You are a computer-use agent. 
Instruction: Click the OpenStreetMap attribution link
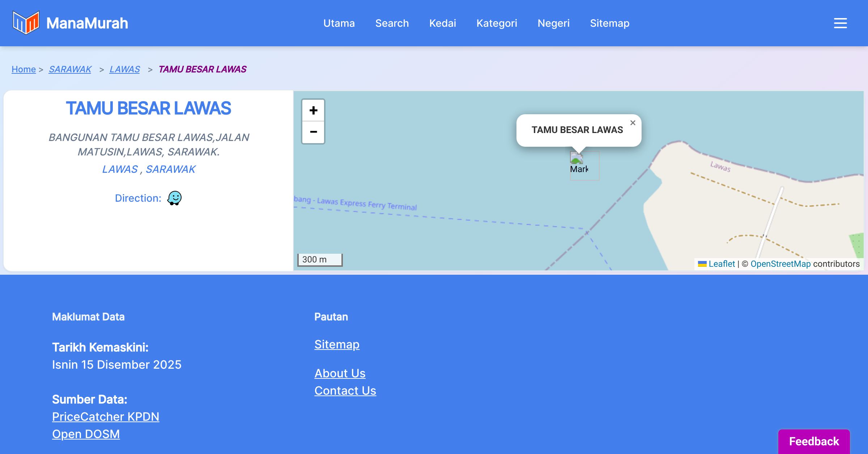click(x=780, y=264)
